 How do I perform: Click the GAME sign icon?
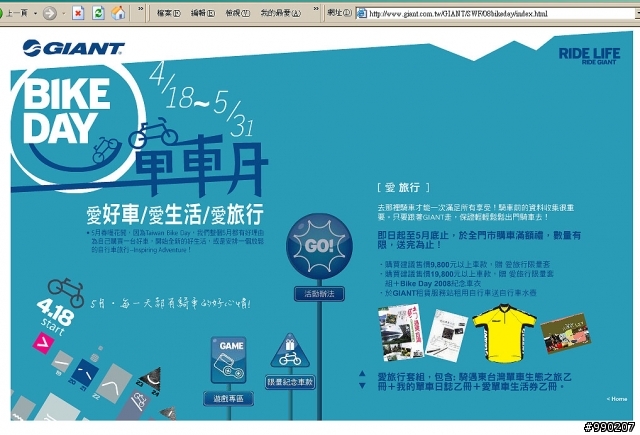click(x=229, y=360)
